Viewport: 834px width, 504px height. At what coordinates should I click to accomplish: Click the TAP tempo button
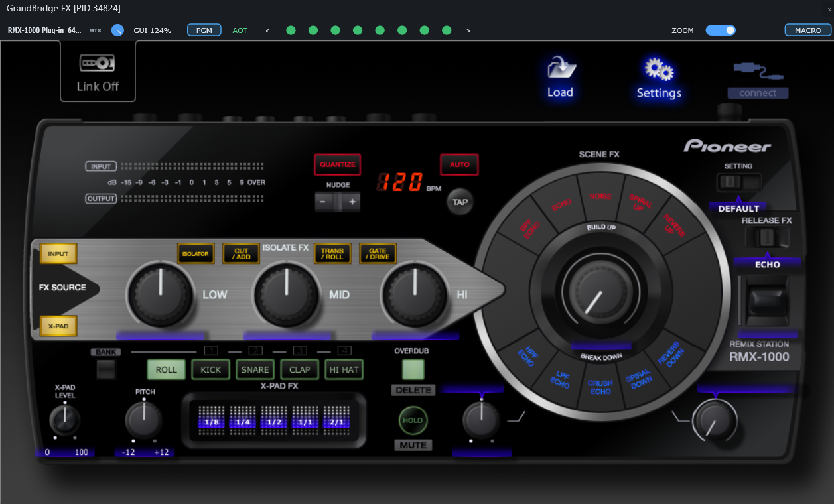click(x=460, y=202)
